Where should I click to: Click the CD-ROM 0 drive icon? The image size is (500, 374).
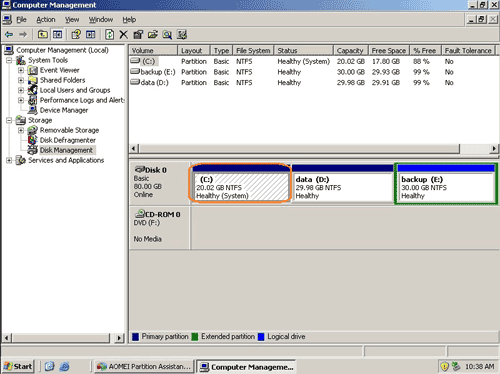[140, 214]
